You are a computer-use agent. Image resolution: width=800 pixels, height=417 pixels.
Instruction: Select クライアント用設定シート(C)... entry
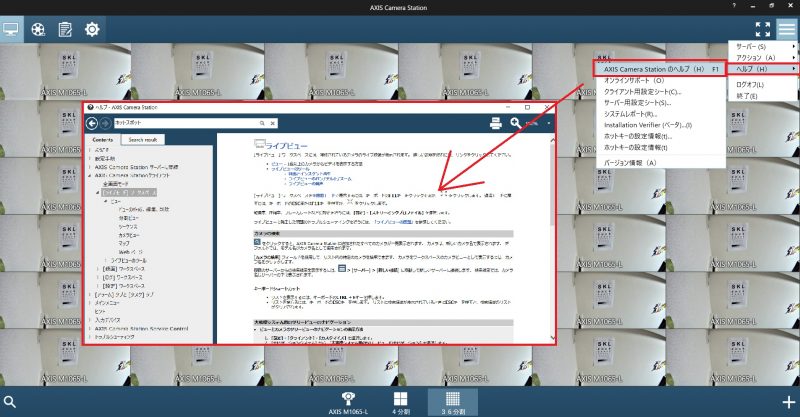tap(642, 92)
